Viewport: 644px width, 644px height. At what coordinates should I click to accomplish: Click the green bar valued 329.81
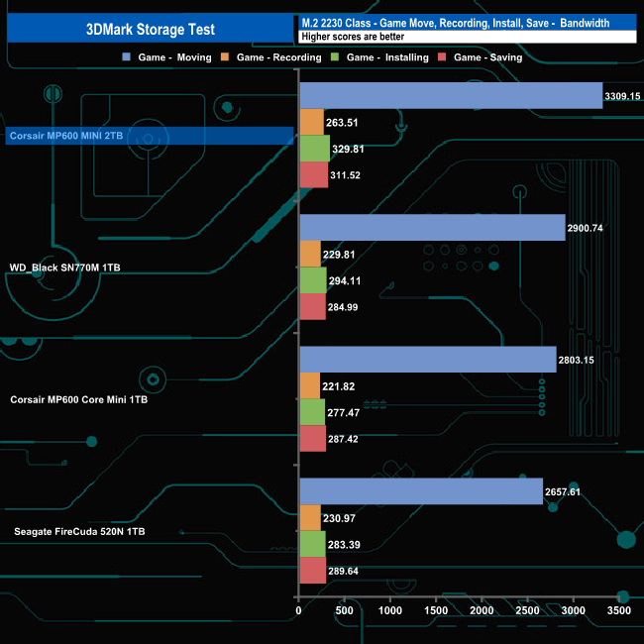(x=315, y=149)
